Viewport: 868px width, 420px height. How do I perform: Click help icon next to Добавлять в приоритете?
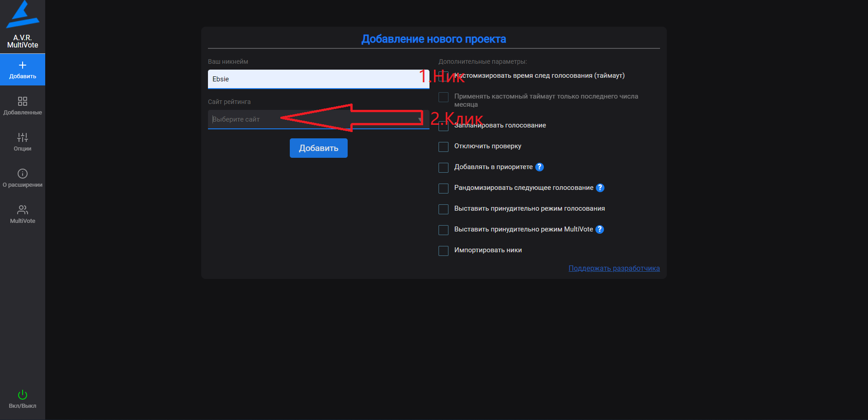(x=539, y=167)
